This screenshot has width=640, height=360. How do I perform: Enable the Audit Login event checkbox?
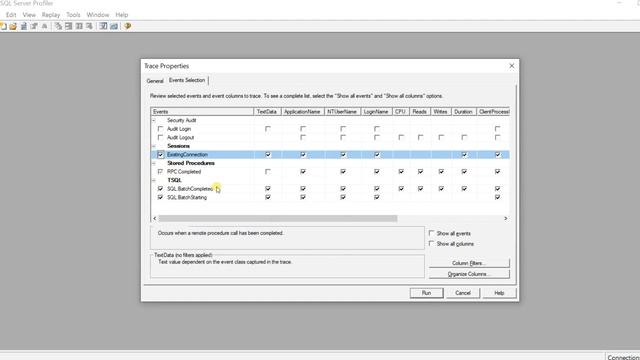(160, 129)
